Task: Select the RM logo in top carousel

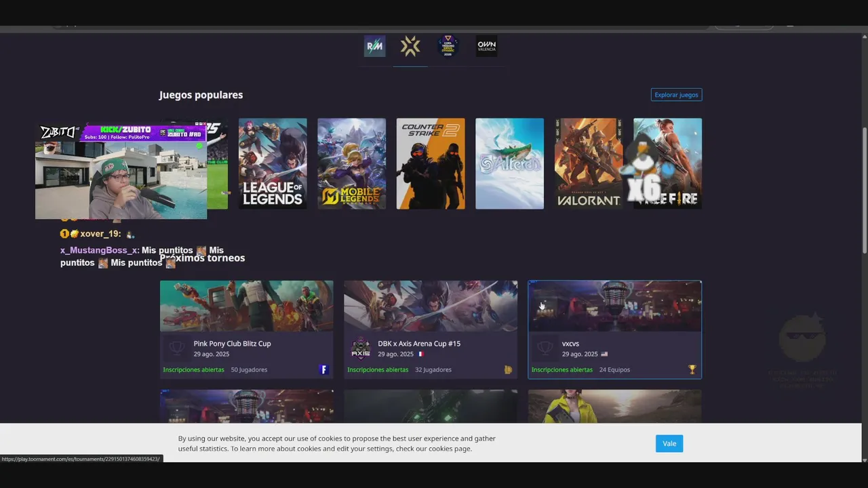Action: pyautogui.click(x=375, y=46)
